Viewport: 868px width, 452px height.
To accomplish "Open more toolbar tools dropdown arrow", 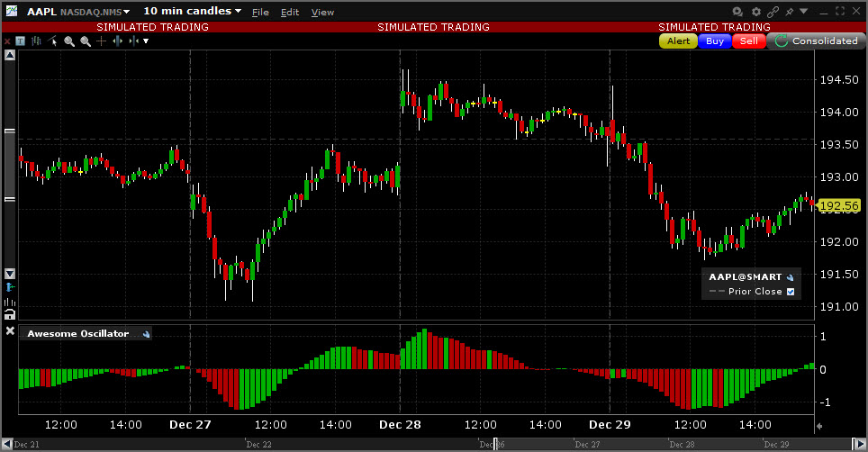I will 146,41.
